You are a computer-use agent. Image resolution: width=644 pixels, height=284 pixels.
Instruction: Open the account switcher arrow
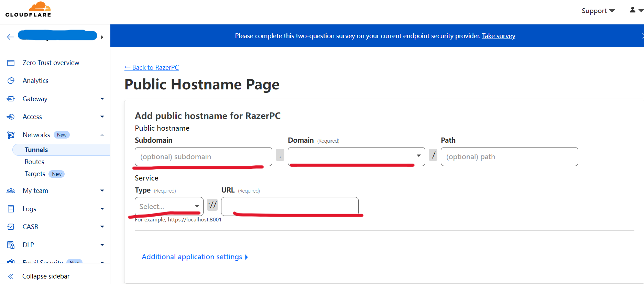(x=102, y=37)
